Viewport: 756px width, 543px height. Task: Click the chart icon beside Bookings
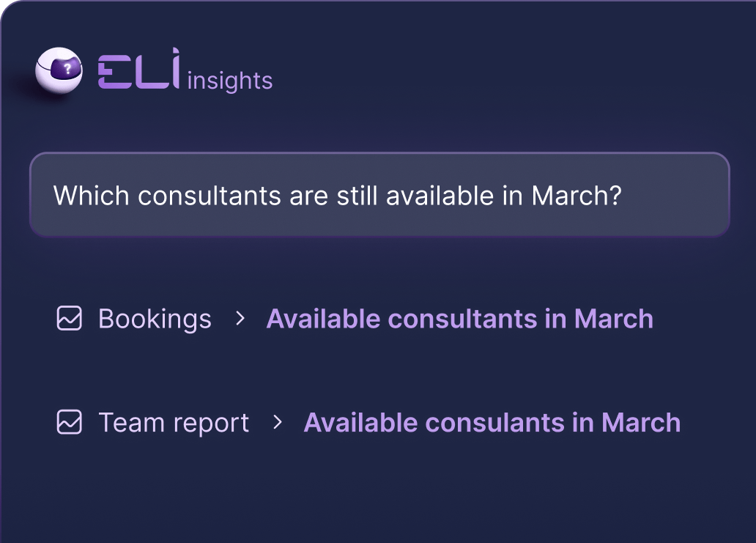[x=70, y=319]
